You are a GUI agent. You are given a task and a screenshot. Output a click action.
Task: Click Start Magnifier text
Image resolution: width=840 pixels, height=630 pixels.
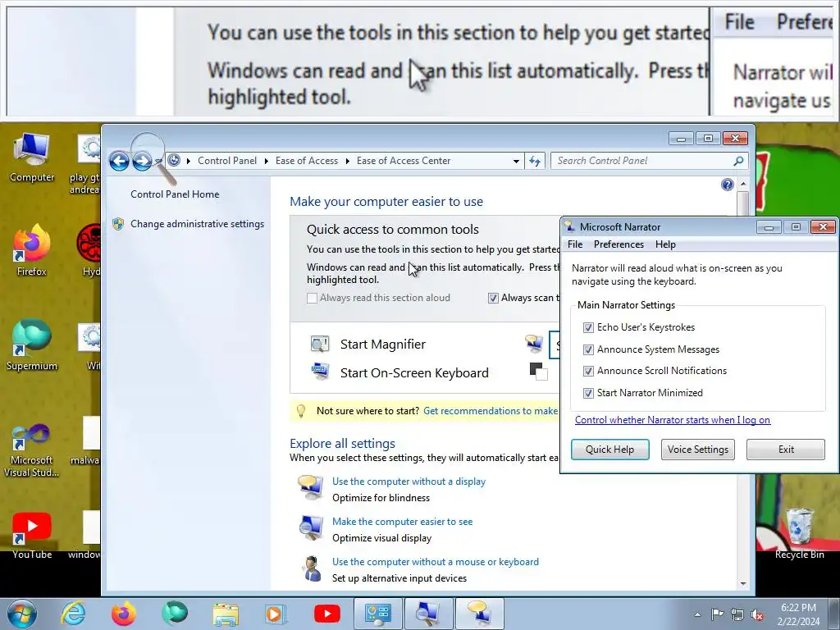coord(383,345)
